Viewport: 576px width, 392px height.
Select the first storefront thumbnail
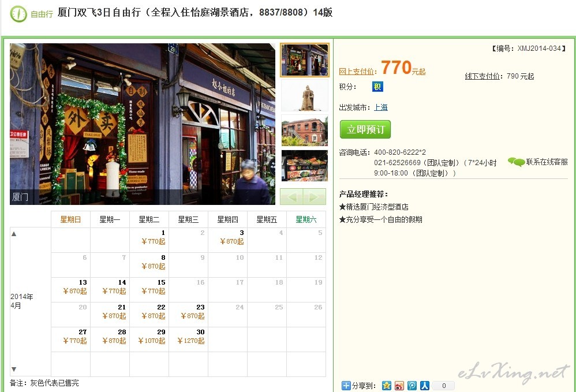click(305, 60)
